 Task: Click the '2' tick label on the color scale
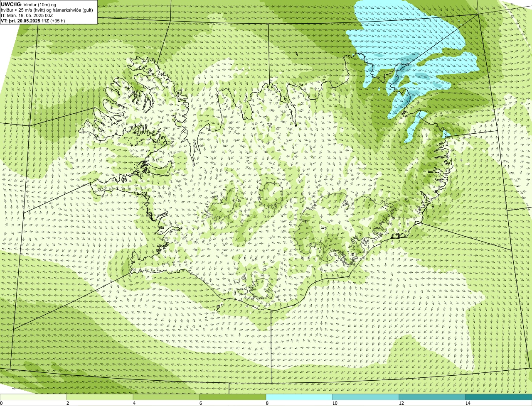67,403
